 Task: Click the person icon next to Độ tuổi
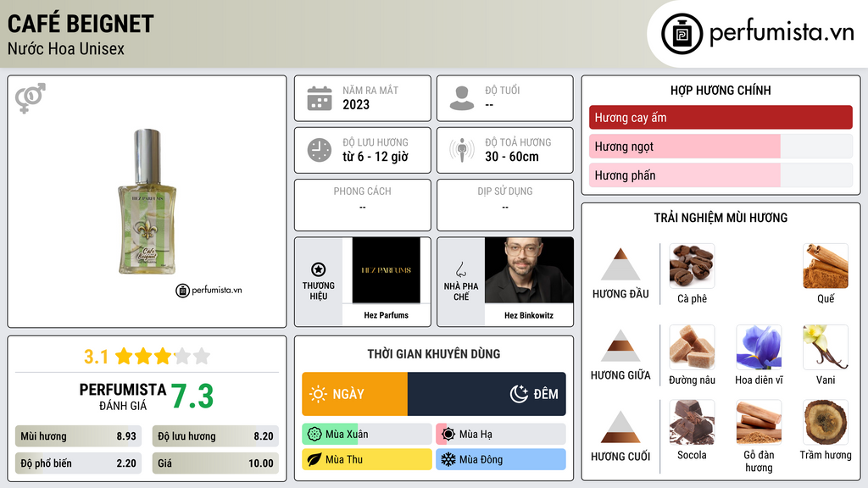[x=462, y=98]
